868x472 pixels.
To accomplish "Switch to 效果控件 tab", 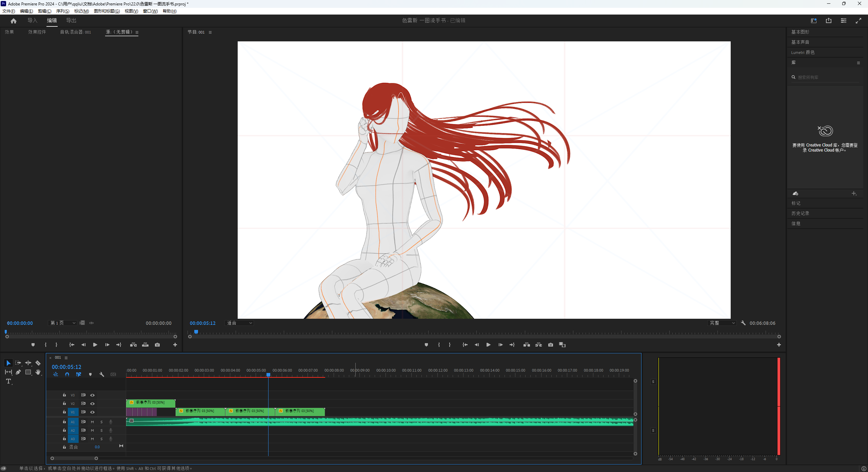I will click(x=37, y=32).
